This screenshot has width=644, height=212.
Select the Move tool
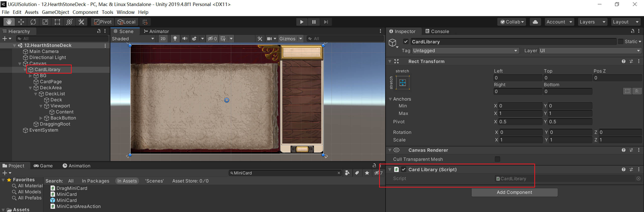coord(21,22)
